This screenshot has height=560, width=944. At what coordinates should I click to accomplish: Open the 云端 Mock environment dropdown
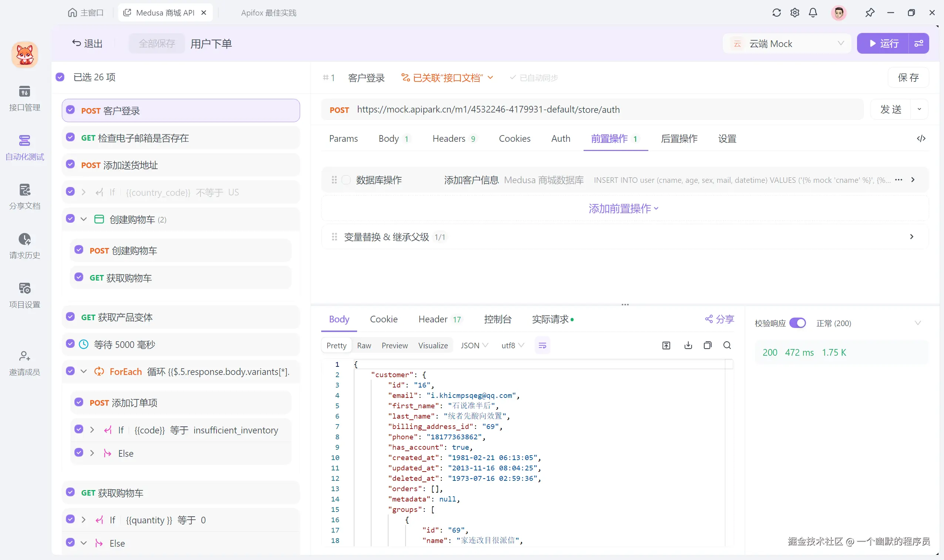(x=787, y=44)
